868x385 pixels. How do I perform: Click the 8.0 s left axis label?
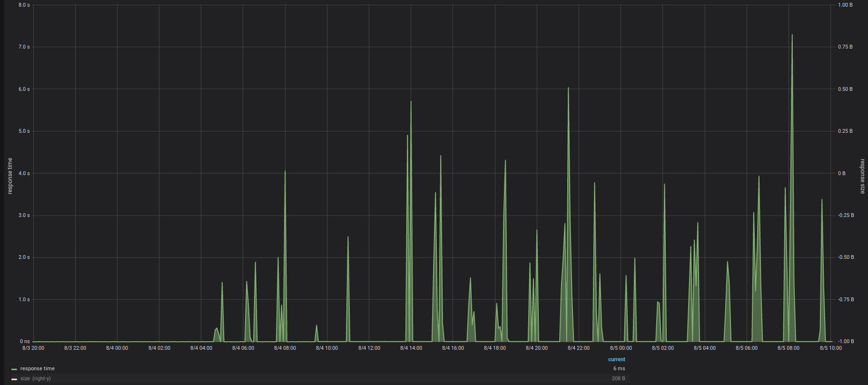[x=24, y=5]
